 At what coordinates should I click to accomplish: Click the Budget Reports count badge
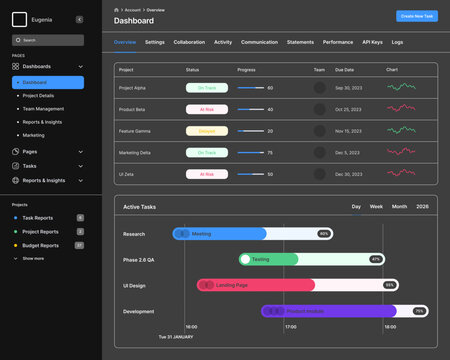(x=79, y=245)
